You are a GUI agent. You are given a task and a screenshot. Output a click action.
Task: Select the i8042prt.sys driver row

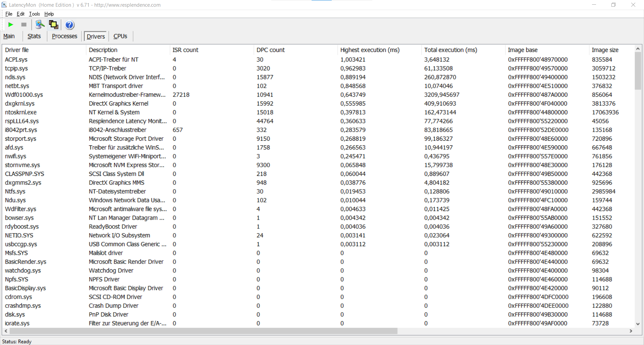click(x=318, y=130)
